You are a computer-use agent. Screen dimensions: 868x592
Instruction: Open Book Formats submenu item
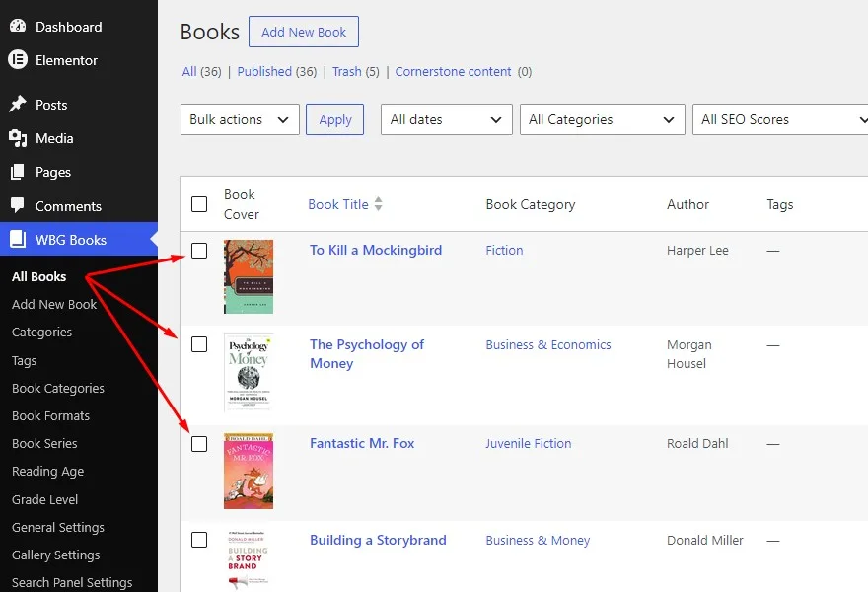pyautogui.click(x=50, y=416)
